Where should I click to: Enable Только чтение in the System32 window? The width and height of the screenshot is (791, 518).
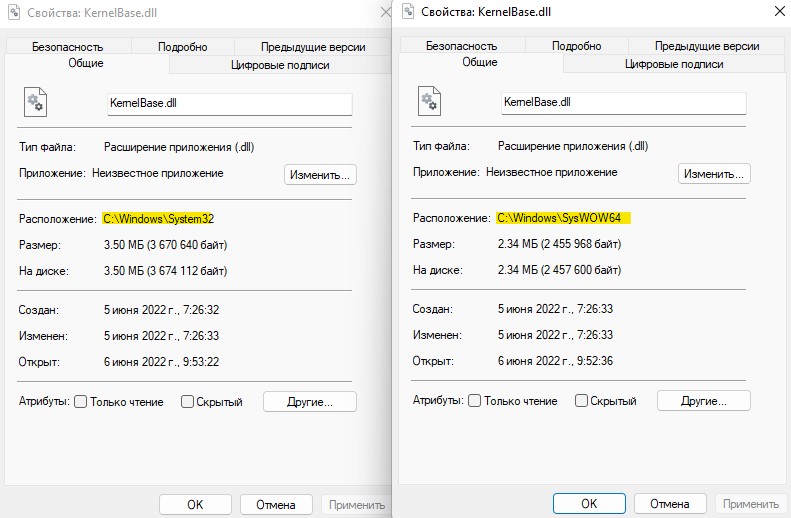point(80,402)
